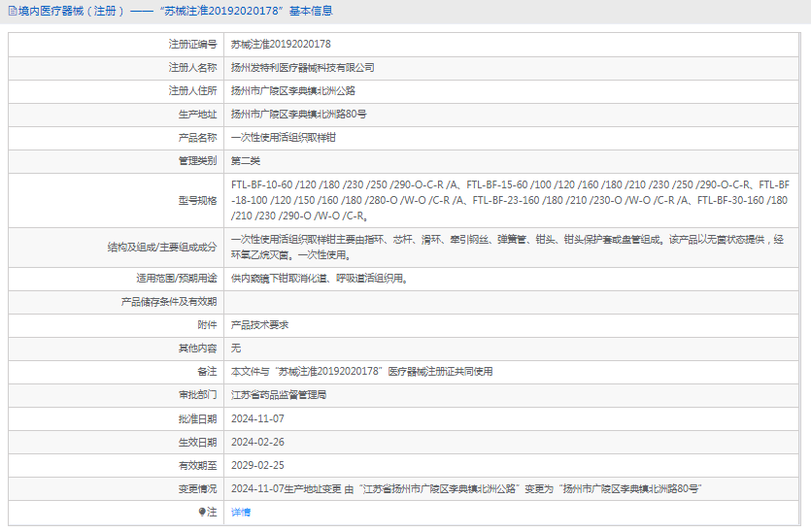The image size is (811, 532).
Task: Click the 生产地址 label
Action: (197, 115)
